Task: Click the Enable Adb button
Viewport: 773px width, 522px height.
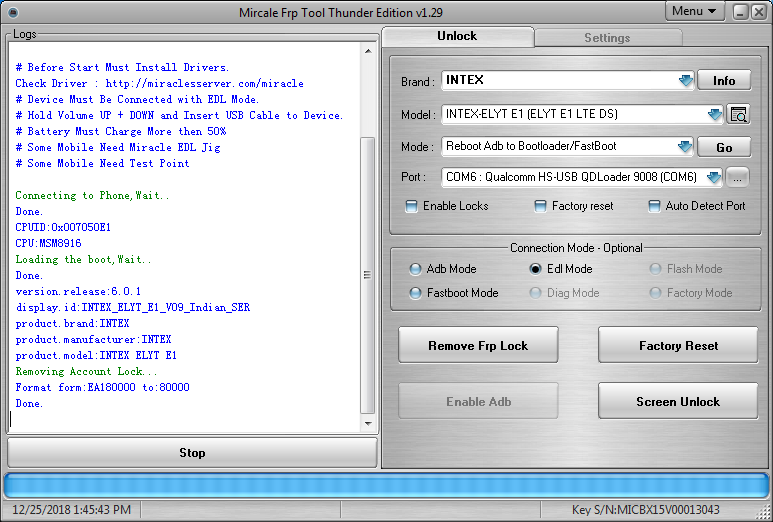Action: coord(478,402)
